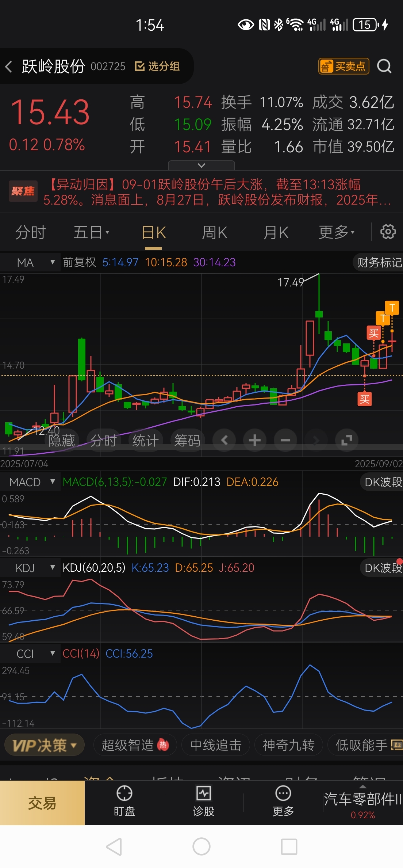The image size is (403, 868).
Task: Open KDJ indicator dropdown
Action: pyautogui.click(x=30, y=568)
